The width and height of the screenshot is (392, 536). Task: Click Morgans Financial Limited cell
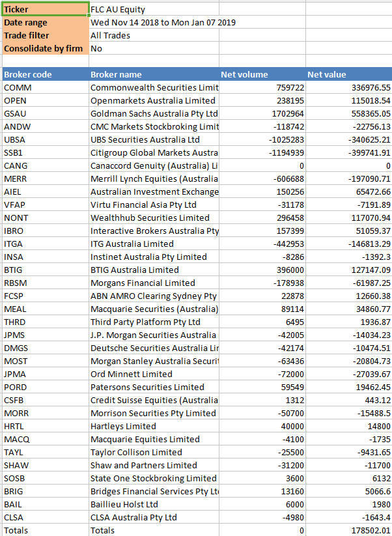click(x=154, y=283)
